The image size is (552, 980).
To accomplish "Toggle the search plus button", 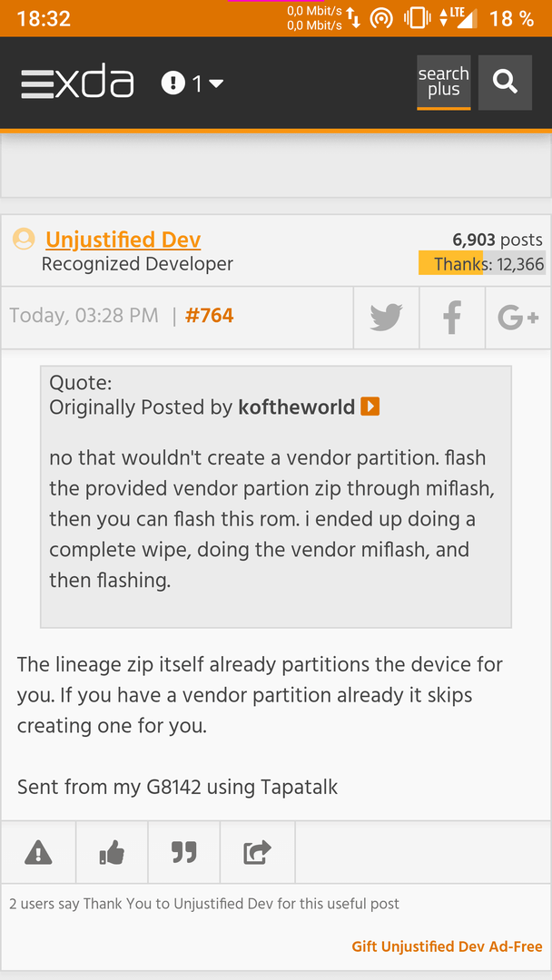I will (x=443, y=83).
